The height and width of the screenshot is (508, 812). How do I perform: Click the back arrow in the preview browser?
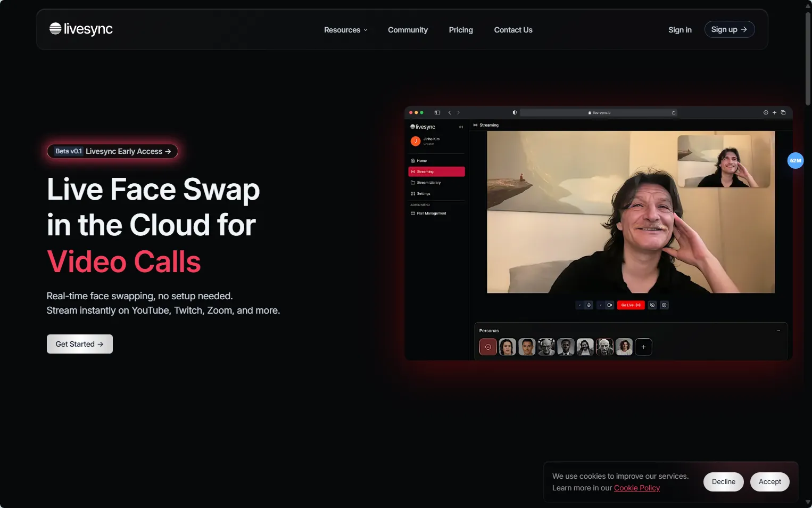point(450,112)
